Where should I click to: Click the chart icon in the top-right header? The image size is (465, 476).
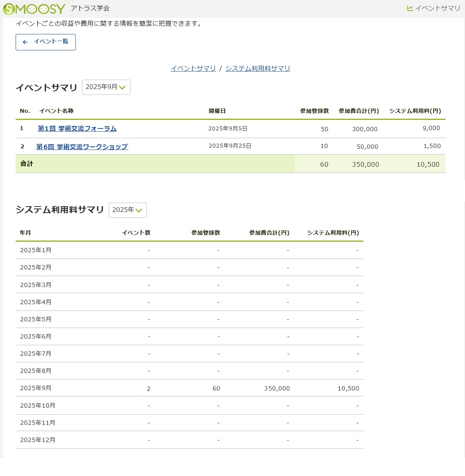[x=410, y=8]
